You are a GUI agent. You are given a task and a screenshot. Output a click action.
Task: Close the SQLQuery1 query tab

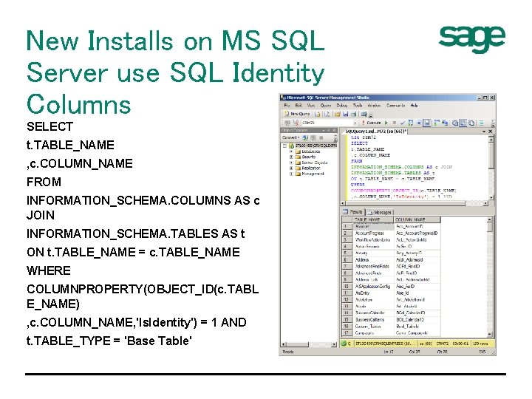pos(491,132)
